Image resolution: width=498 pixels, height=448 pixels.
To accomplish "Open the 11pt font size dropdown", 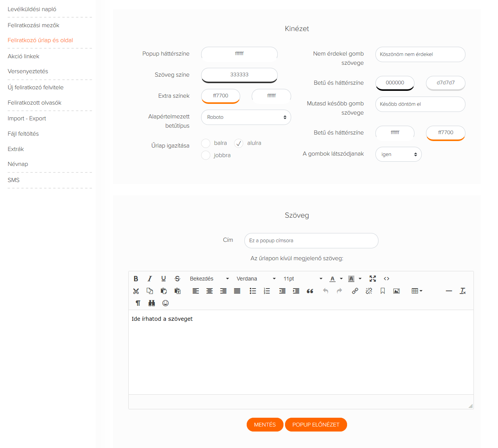I will tap(303, 279).
